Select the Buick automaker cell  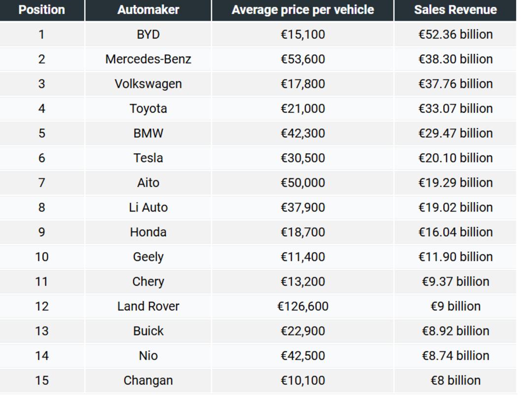[148, 331]
